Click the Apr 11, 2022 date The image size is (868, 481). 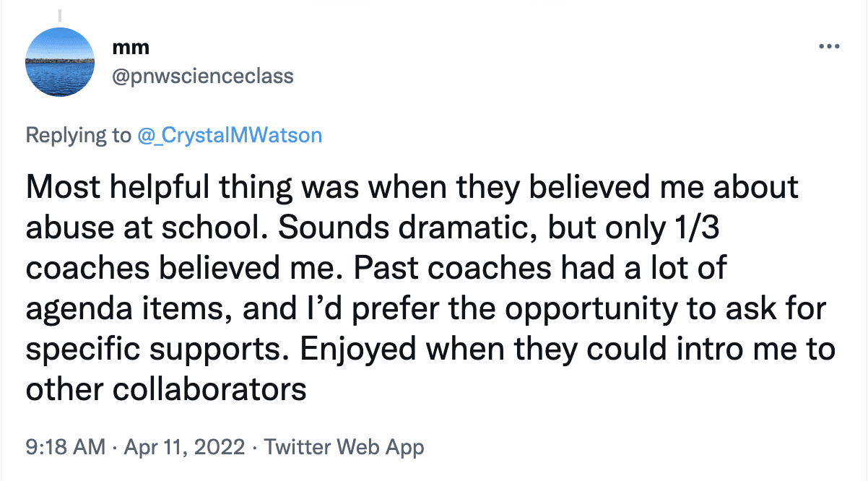coord(183,447)
